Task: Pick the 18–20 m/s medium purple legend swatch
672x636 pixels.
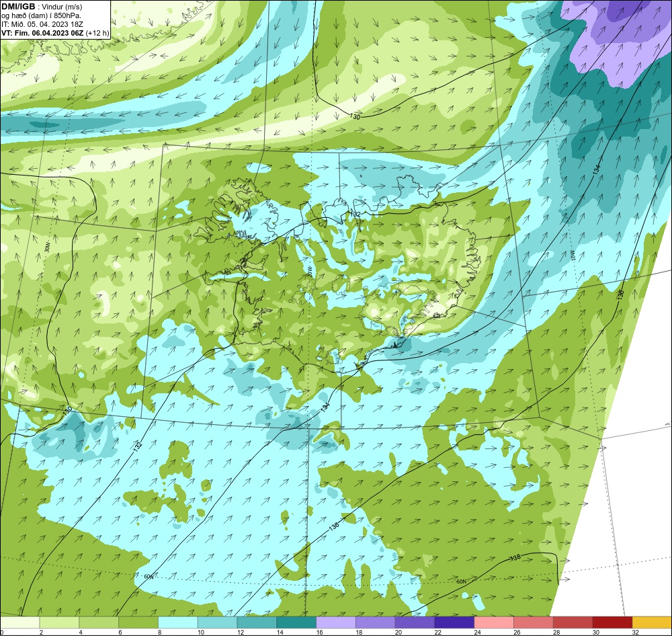Action: (x=376, y=623)
